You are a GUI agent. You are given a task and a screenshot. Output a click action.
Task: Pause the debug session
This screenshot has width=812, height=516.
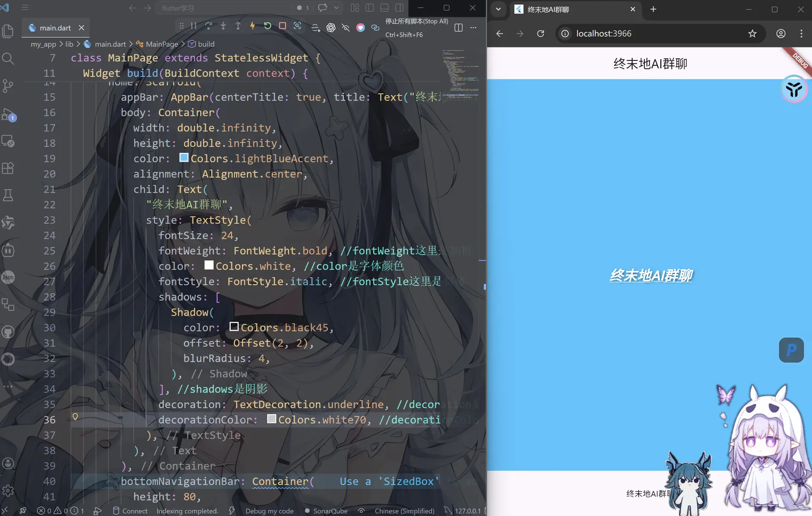point(194,26)
